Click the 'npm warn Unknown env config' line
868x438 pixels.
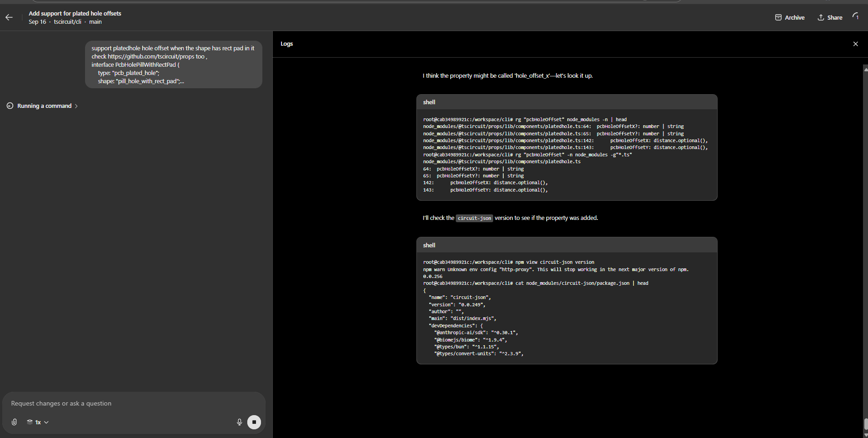[x=556, y=269]
